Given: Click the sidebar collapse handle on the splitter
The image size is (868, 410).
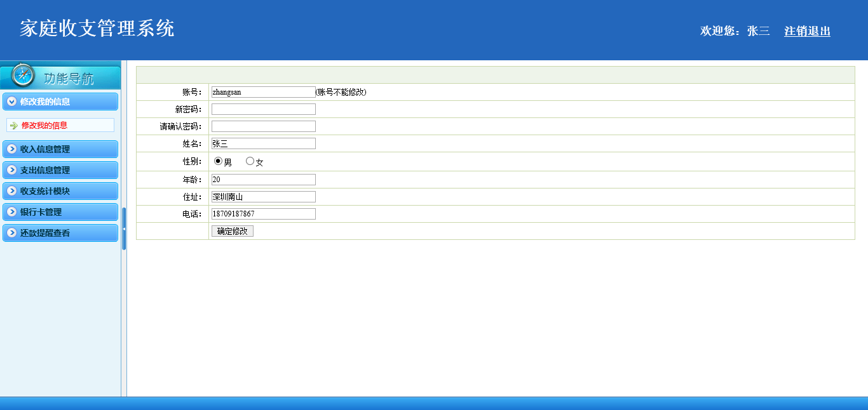Looking at the screenshot, I should coord(124,228).
